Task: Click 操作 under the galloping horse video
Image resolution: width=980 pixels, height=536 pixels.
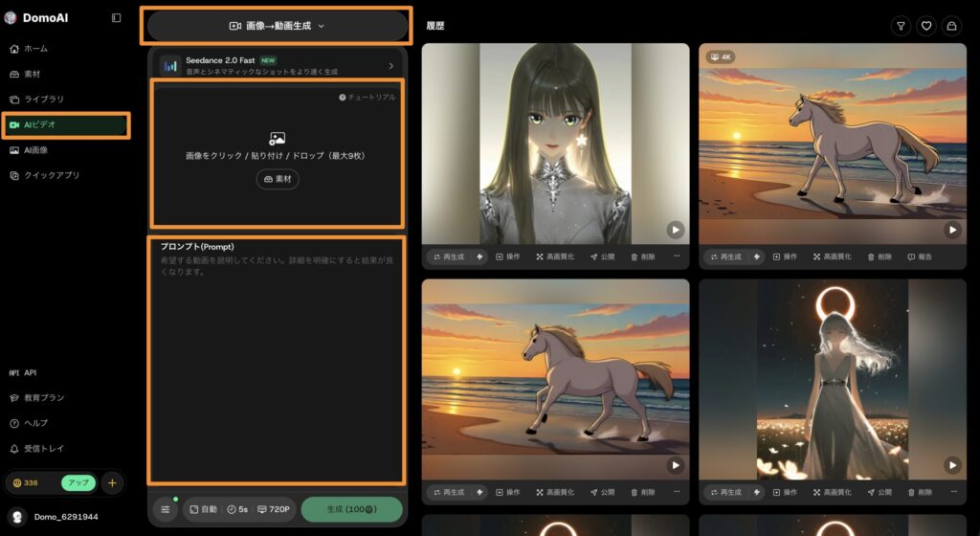Action: [507, 492]
